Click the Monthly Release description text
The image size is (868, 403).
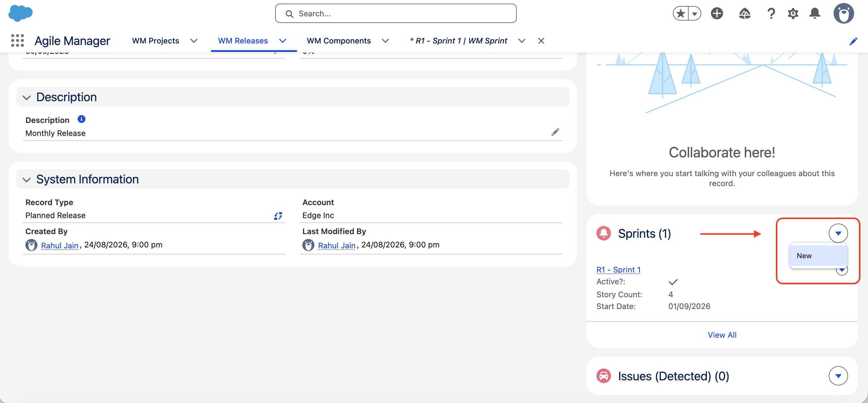[x=55, y=133]
